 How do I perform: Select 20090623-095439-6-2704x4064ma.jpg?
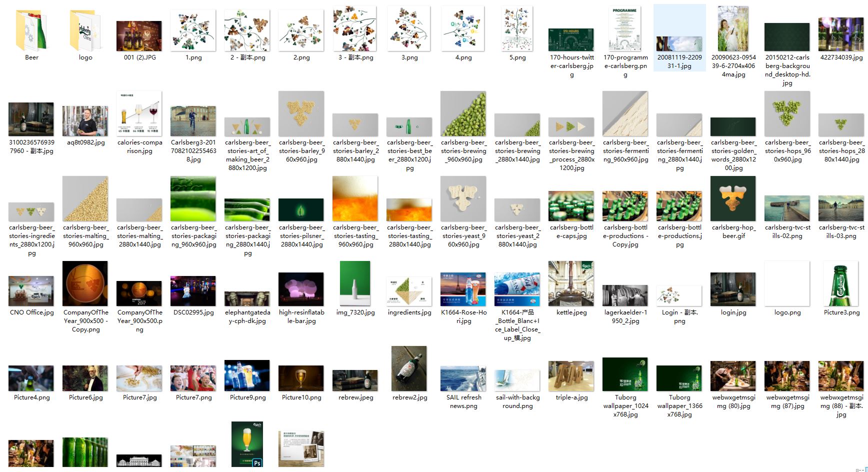[733, 28]
